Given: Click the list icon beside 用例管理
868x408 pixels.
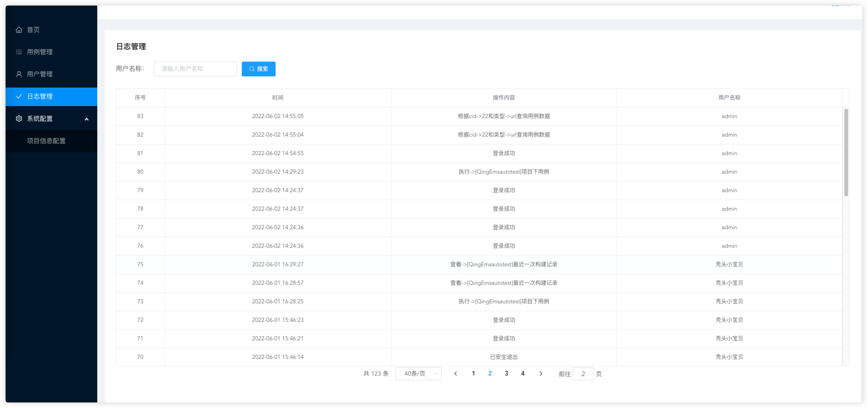Looking at the screenshot, I should 19,52.
